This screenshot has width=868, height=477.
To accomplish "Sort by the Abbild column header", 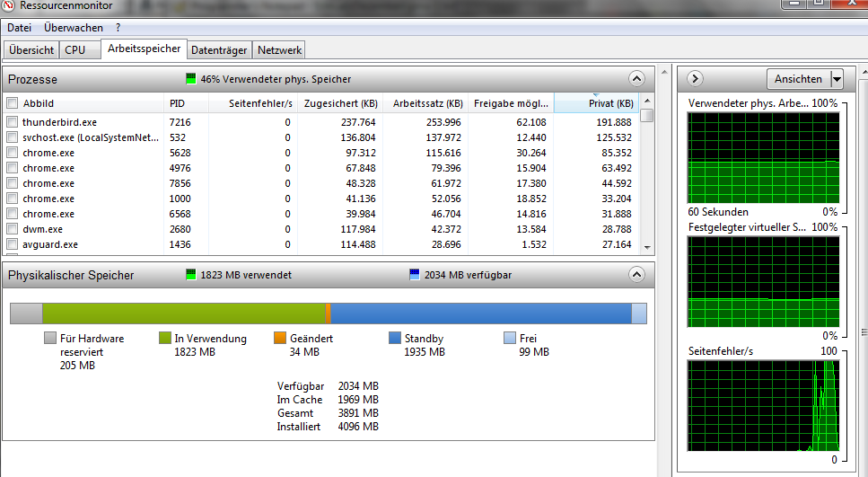I will [x=92, y=103].
